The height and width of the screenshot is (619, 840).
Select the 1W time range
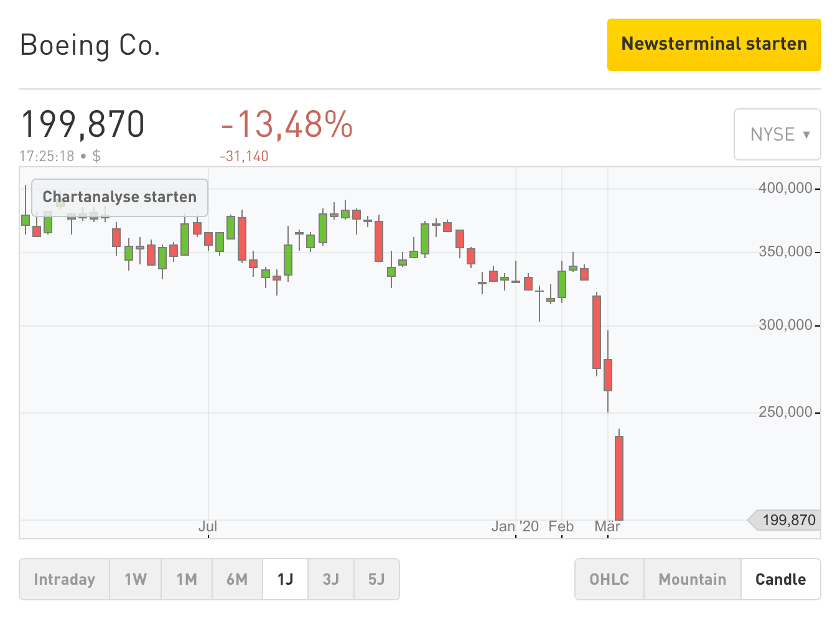point(136,579)
